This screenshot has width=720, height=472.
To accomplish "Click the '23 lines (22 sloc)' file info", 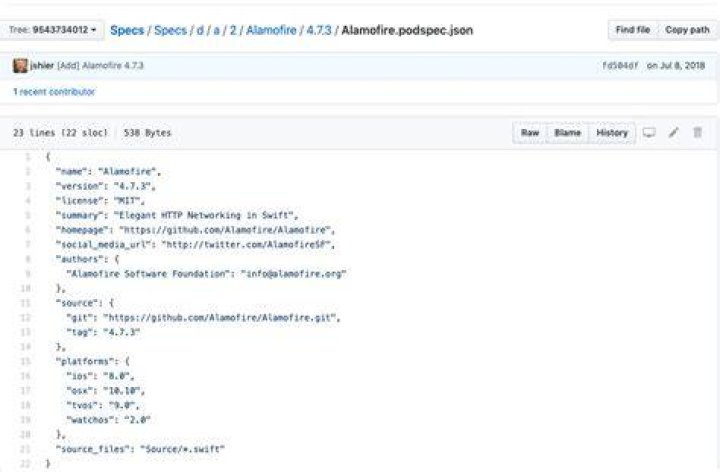I will (x=61, y=133).
